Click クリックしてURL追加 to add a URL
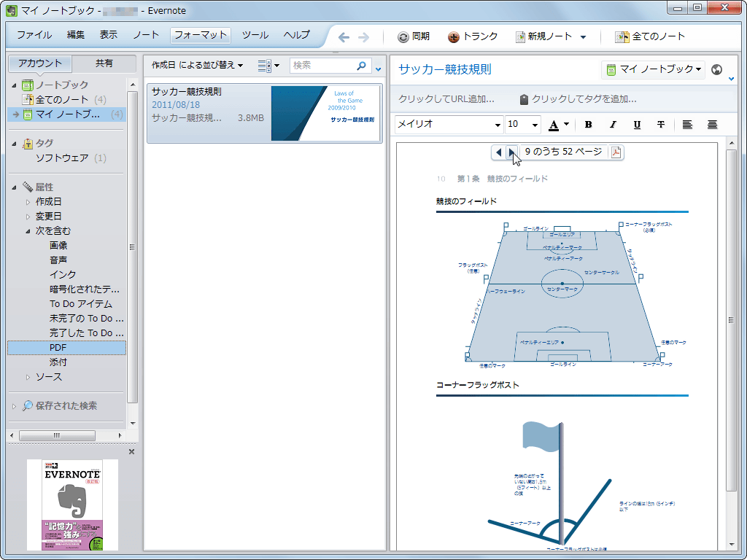 coord(446,99)
